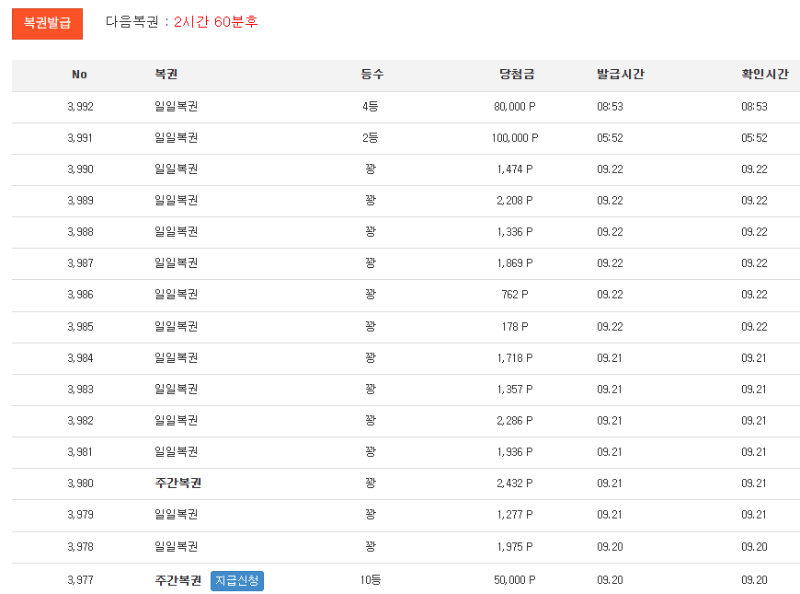Viewport: 800px width, 594px height.
Task: Click the 꽝 rank in row 3,980
Action: [x=370, y=483]
